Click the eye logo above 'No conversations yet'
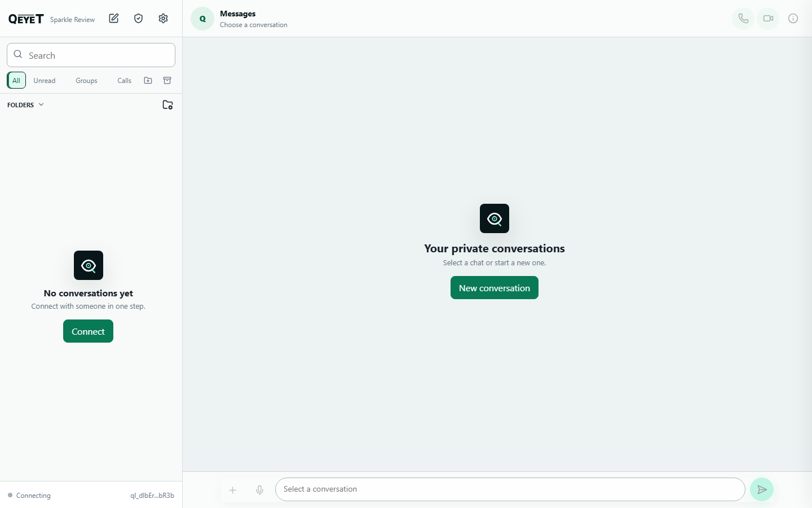Screen dimensions: 812x508 tap(89, 265)
